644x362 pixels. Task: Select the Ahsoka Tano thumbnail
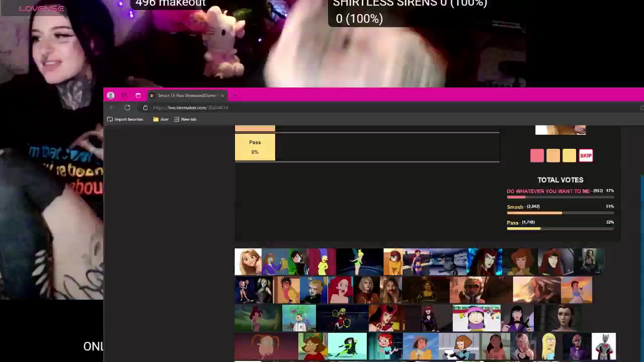481,290
